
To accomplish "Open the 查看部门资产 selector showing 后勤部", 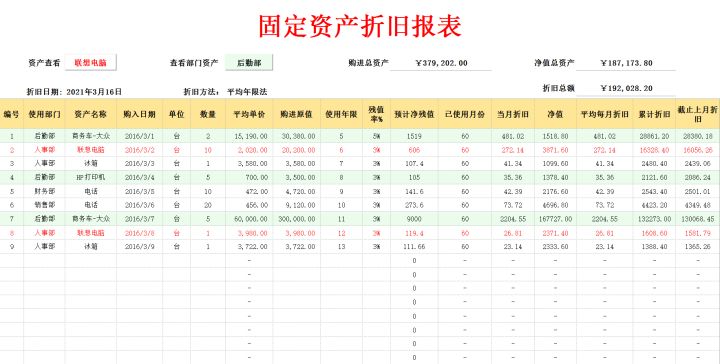I will 249,62.
